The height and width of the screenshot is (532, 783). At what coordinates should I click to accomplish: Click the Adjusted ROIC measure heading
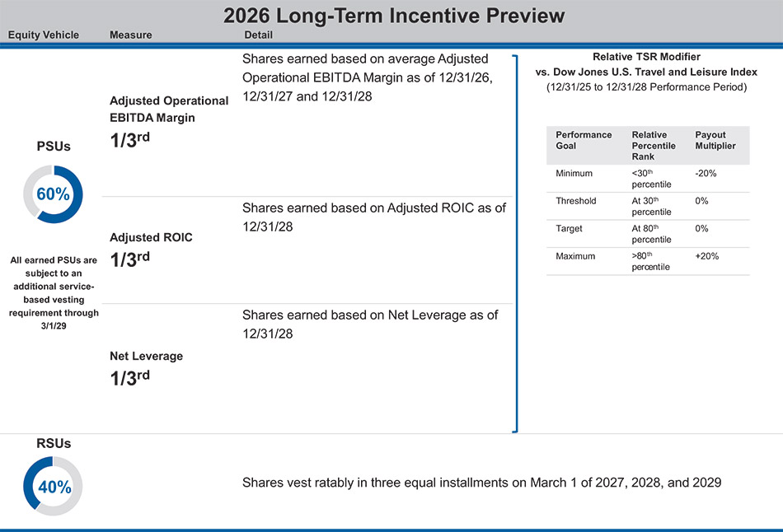151,237
